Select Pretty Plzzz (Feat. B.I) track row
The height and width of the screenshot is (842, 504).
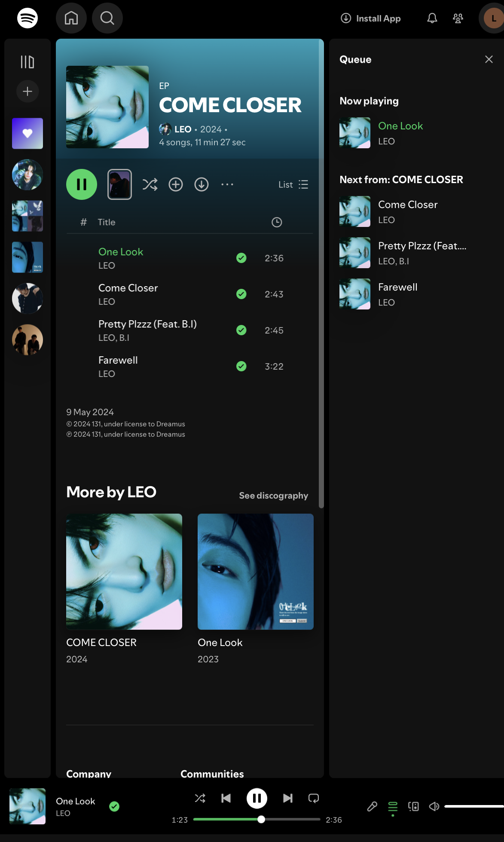(x=189, y=330)
